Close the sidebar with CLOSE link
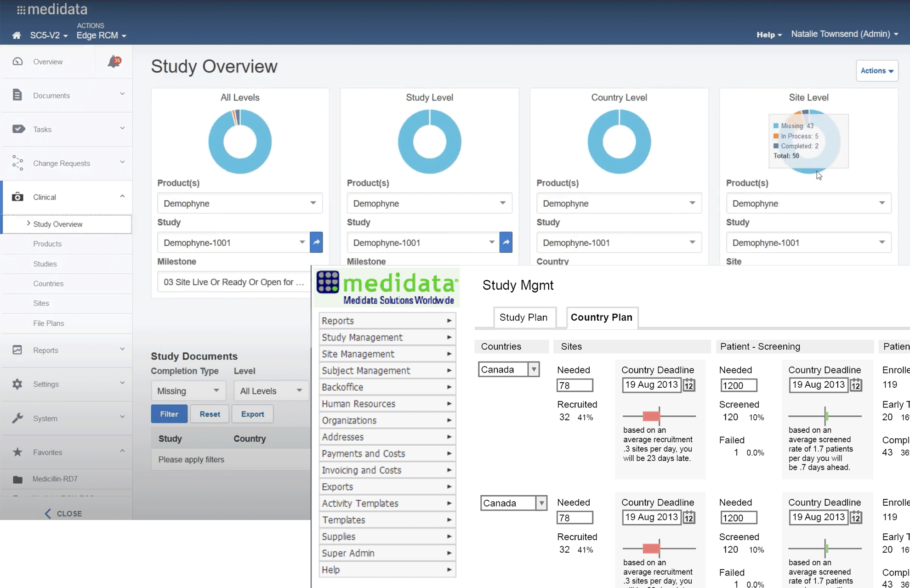The height and width of the screenshot is (588, 910). pyautogui.click(x=63, y=514)
